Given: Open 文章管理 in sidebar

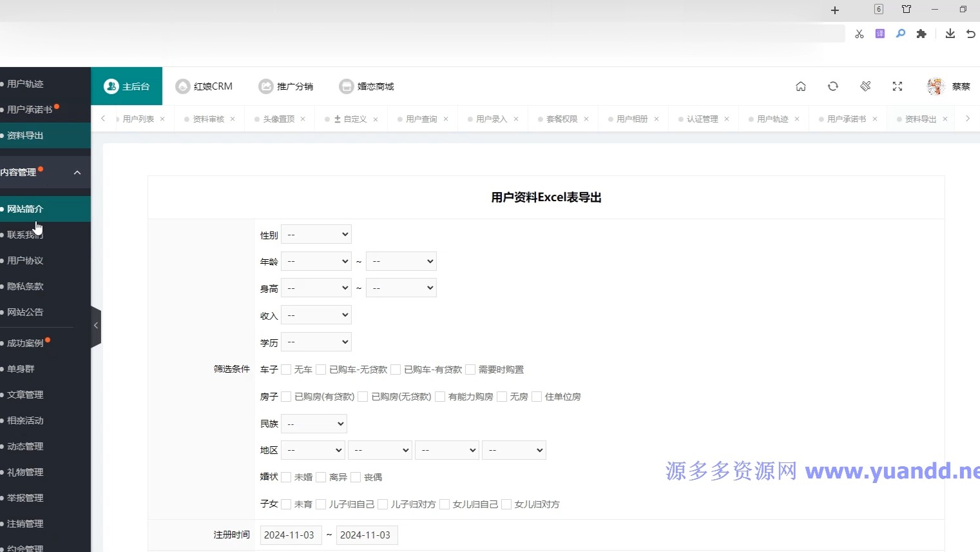Looking at the screenshot, I should (45, 395).
